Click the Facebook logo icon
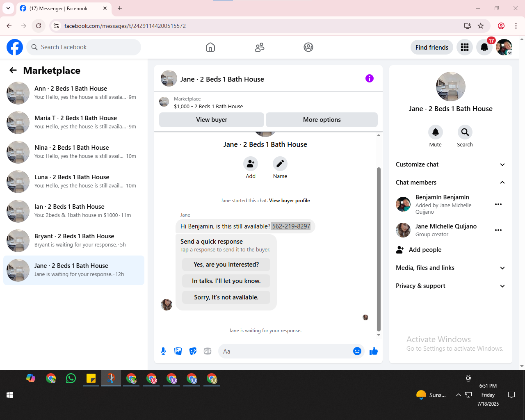The width and height of the screenshot is (525, 420). [x=15, y=47]
